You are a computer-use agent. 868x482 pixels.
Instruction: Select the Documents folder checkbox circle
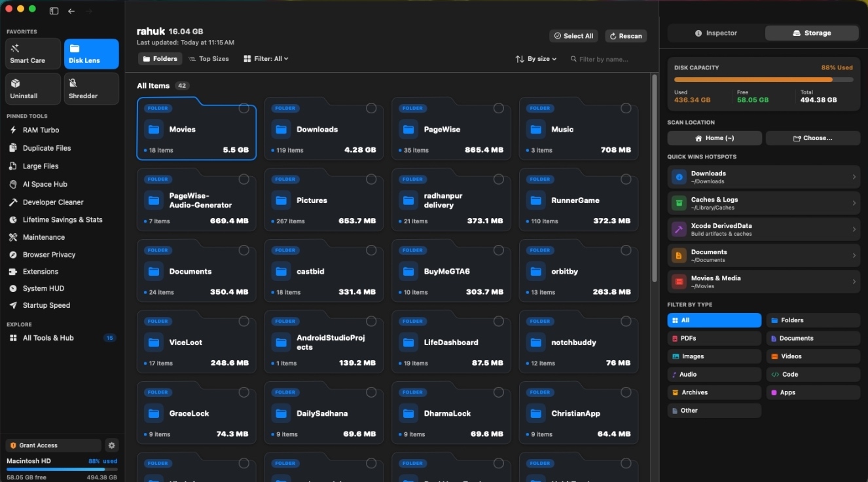point(244,250)
